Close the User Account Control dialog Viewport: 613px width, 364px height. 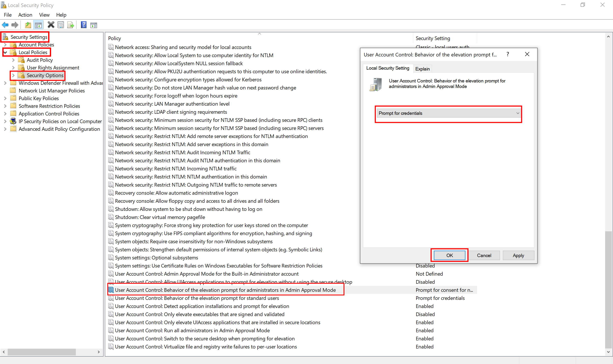point(527,54)
